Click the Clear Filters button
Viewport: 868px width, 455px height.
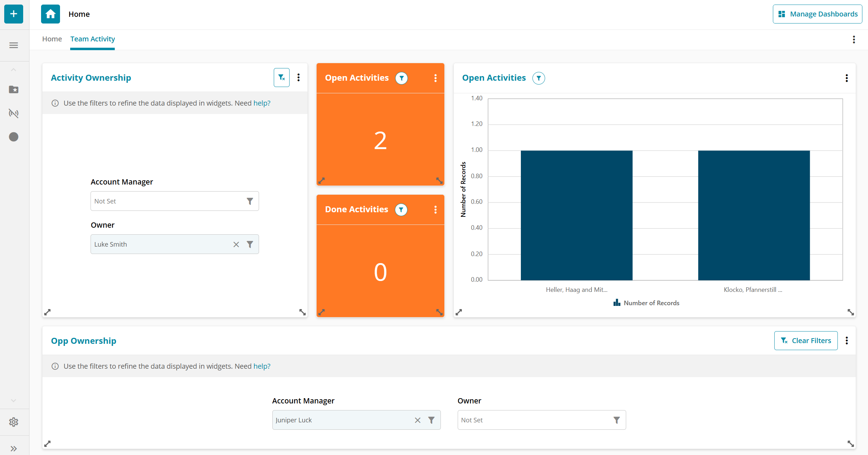(806, 341)
